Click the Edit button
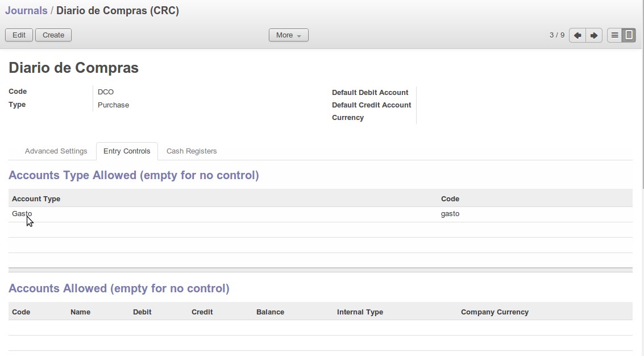 tap(19, 35)
